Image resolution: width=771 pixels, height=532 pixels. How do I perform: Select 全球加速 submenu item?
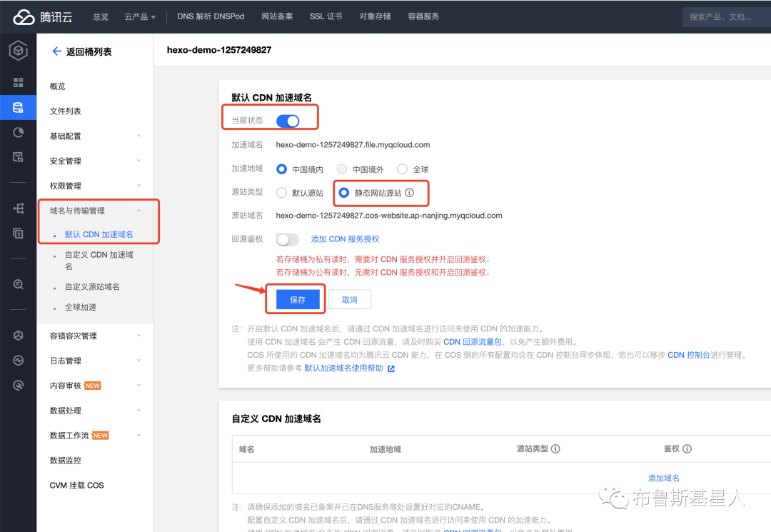tap(81, 307)
